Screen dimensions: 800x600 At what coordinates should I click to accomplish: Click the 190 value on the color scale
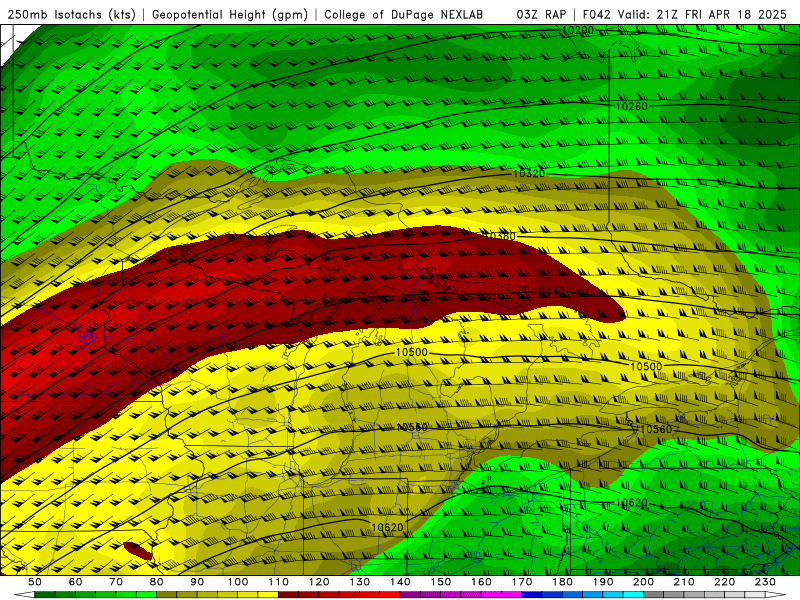603,582
